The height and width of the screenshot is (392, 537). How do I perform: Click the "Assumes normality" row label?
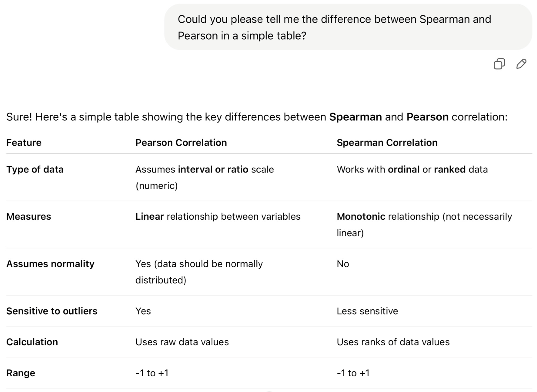50,264
